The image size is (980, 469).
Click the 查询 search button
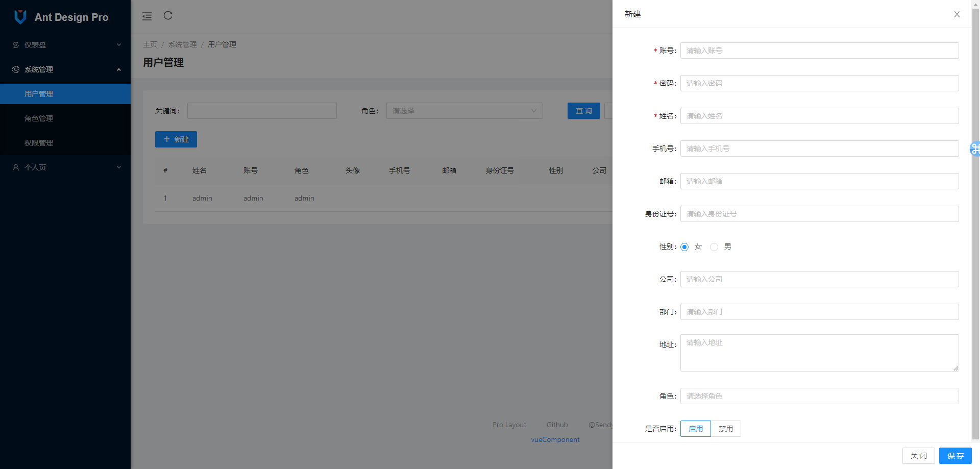584,111
